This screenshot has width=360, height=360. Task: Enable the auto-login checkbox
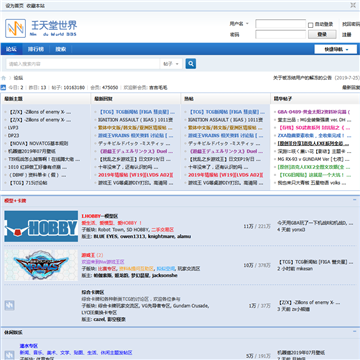point(310,25)
